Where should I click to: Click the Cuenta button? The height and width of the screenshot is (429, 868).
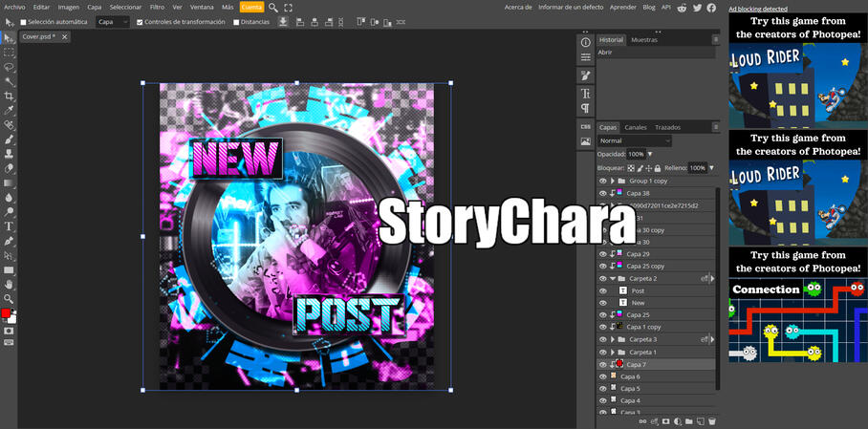point(251,7)
